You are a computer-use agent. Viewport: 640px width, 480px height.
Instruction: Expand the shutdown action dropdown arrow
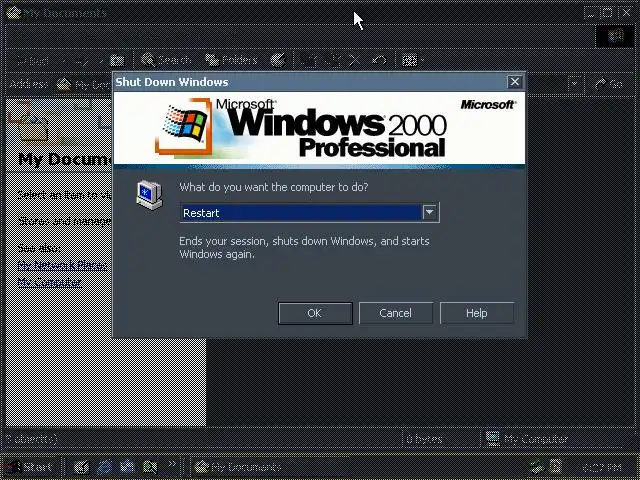[429, 213]
